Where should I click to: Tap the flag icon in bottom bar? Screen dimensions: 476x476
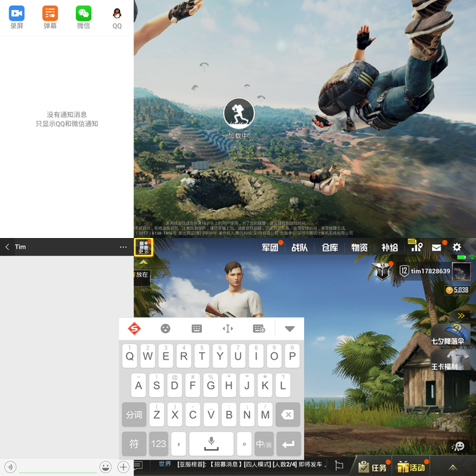pos(339,465)
